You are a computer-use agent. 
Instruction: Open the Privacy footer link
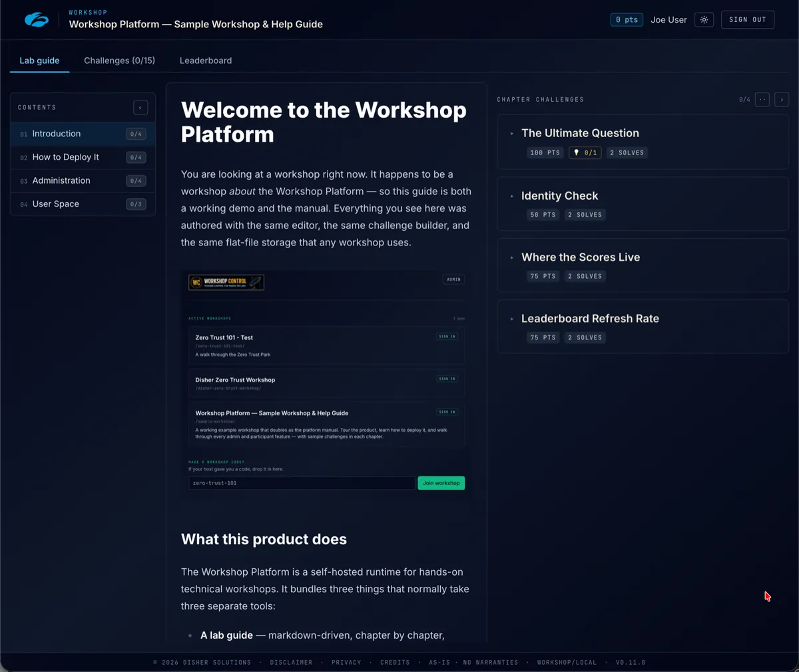pyautogui.click(x=346, y=663)
